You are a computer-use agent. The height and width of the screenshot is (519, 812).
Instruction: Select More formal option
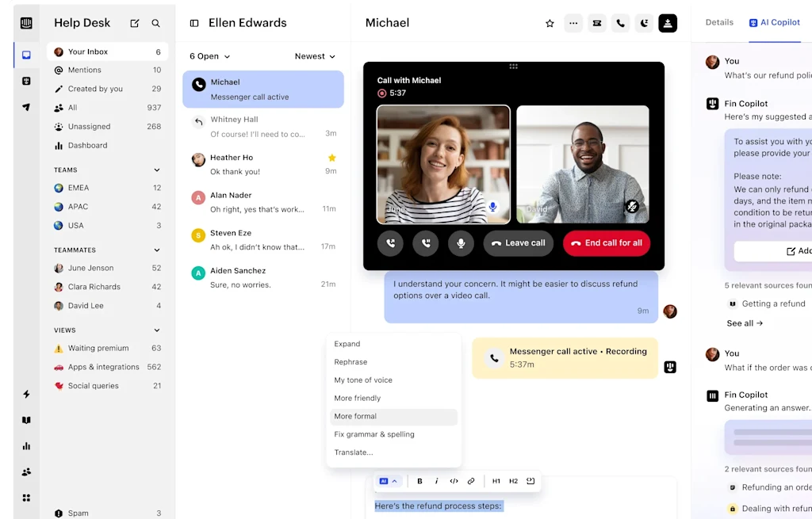coord(393,417)
